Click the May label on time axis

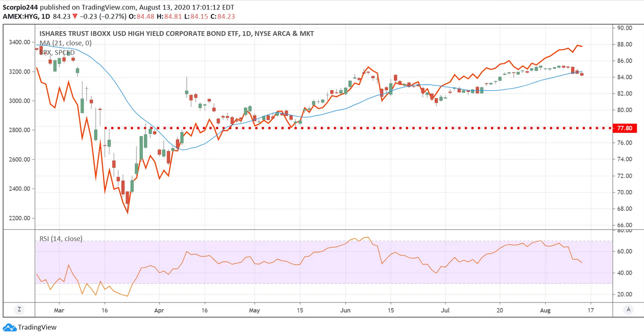pyautogui.click(x=254, y=310)
